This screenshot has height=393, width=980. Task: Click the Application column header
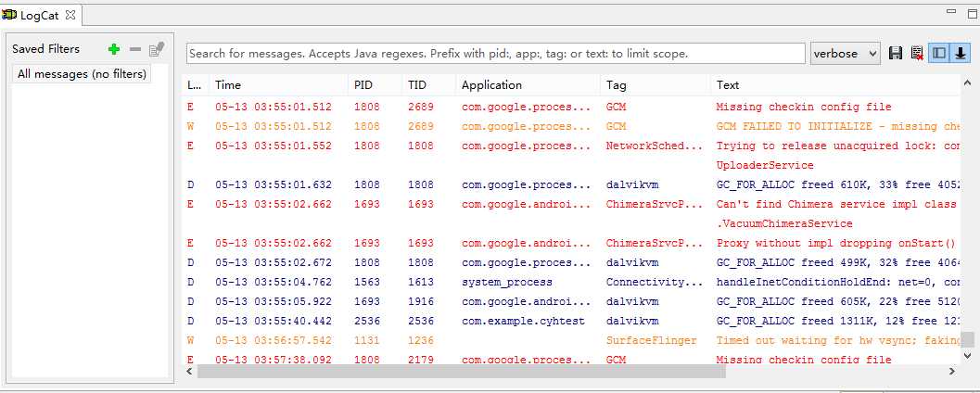pyautogui.click(x=528, y=85)
